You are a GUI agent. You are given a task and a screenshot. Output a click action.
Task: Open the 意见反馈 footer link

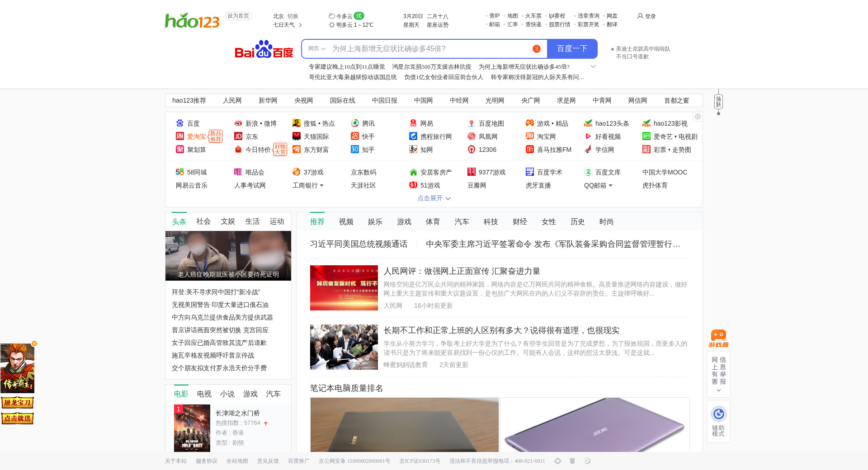point(268,461)
